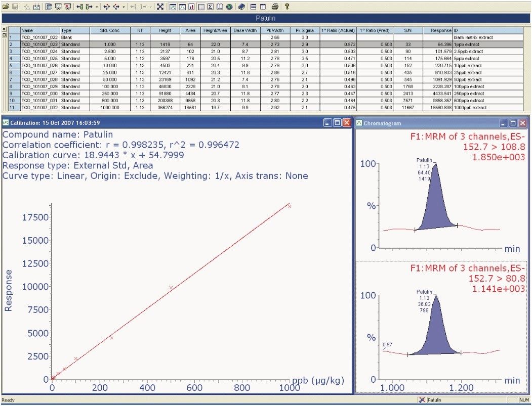Select row TQD_101007_026 in the table
This screenshot has width=532, height=406.
39,65
